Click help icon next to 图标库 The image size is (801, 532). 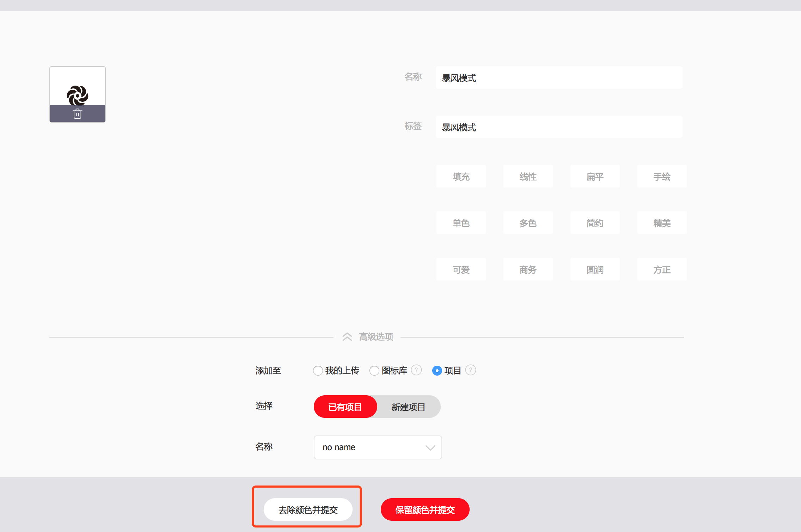(x=416, y=370)
